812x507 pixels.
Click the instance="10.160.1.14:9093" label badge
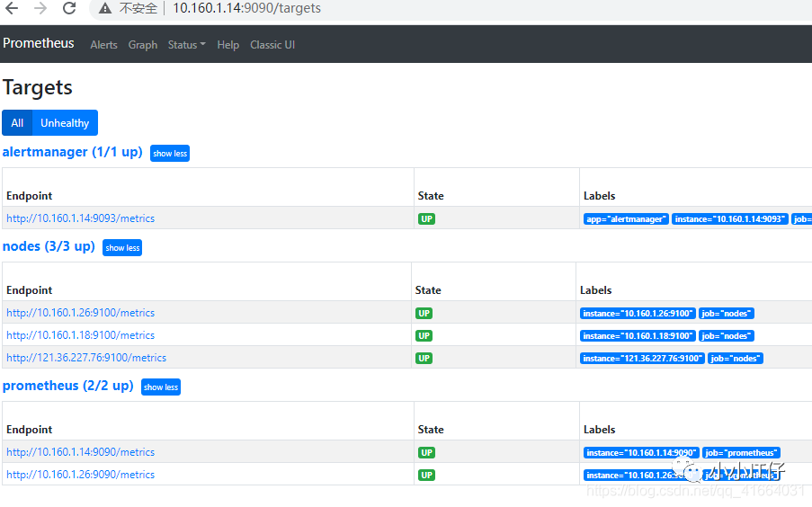coord(729,219)
